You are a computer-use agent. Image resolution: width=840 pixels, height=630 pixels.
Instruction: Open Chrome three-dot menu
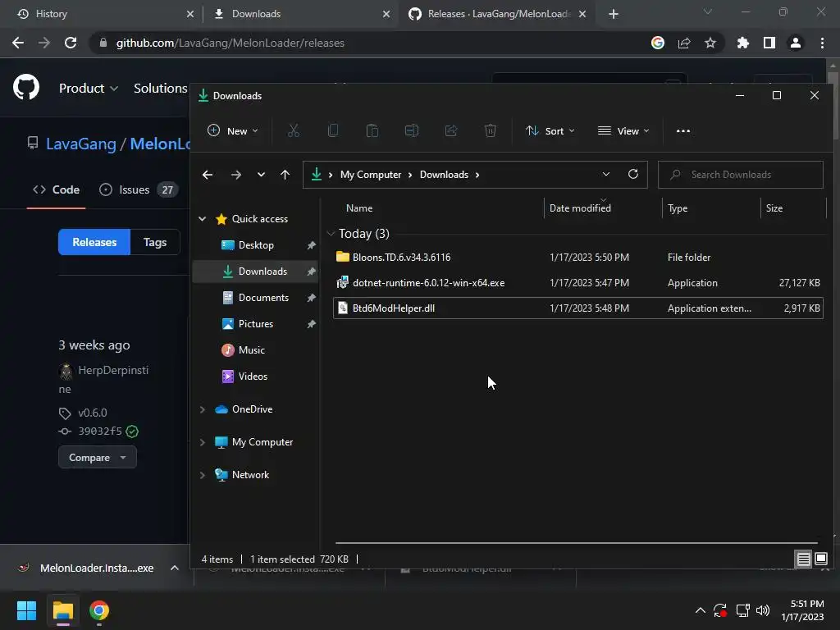click(822, 43)
